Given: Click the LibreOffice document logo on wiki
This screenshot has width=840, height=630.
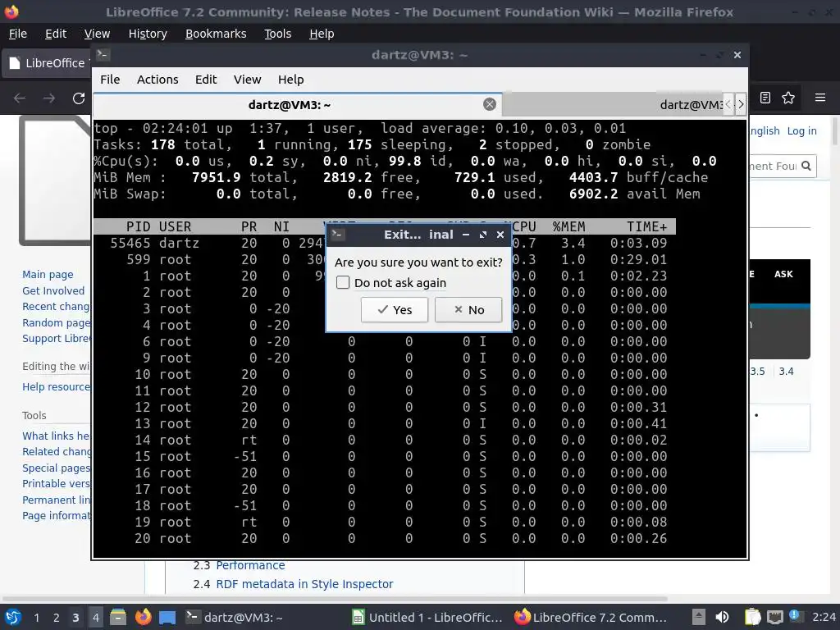Looking at the screenshot, I should click(55, 180).
